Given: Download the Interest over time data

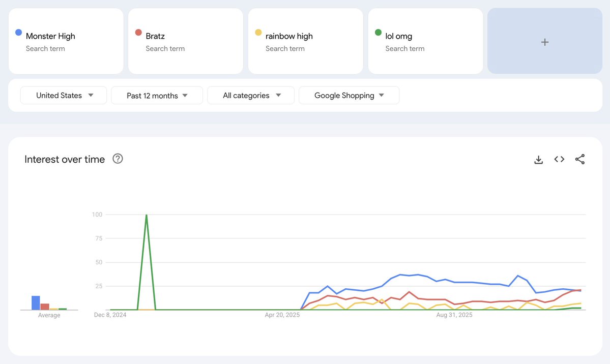Looking at the screenshot, I should (538, 160).
